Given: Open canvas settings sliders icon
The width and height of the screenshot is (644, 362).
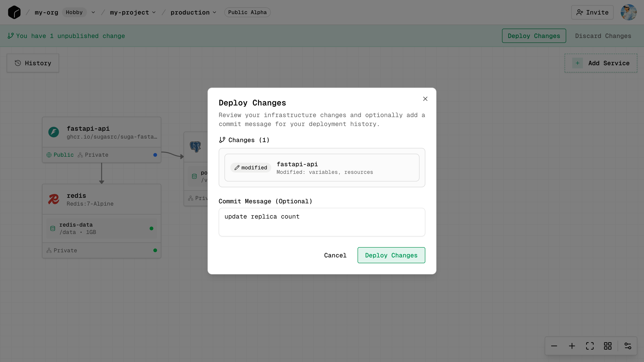Looking at the screenshot, I should pyautogui.click(x=628, y=346).
